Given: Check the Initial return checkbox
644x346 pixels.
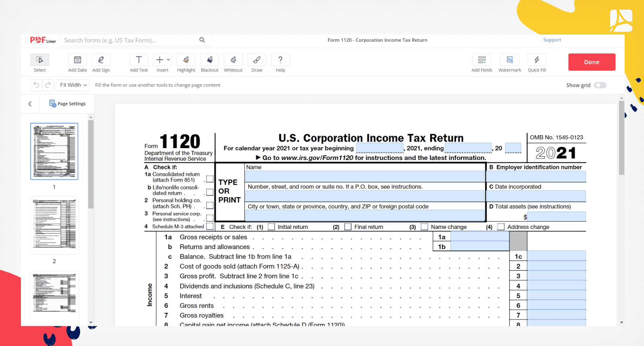Looking at the screenshot, I should click(x=272, y=227).
